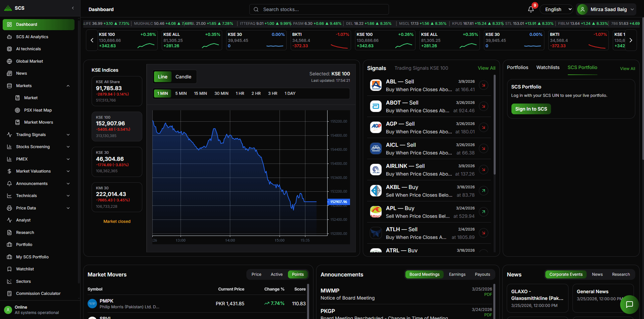Select the KMI 30 index card
This screenshot has height=319, width=644.
point(117,197)
